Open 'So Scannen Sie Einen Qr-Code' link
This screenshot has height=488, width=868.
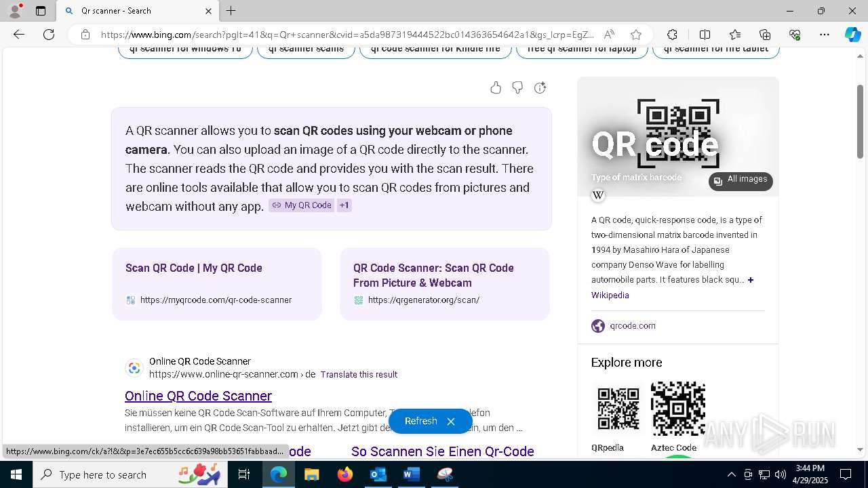443,451
